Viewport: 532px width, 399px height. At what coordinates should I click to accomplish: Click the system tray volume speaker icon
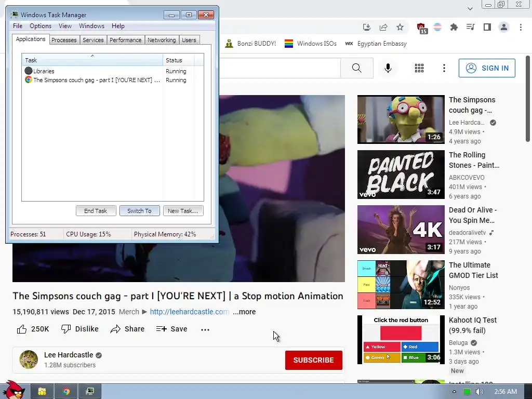tap(479, 392)
